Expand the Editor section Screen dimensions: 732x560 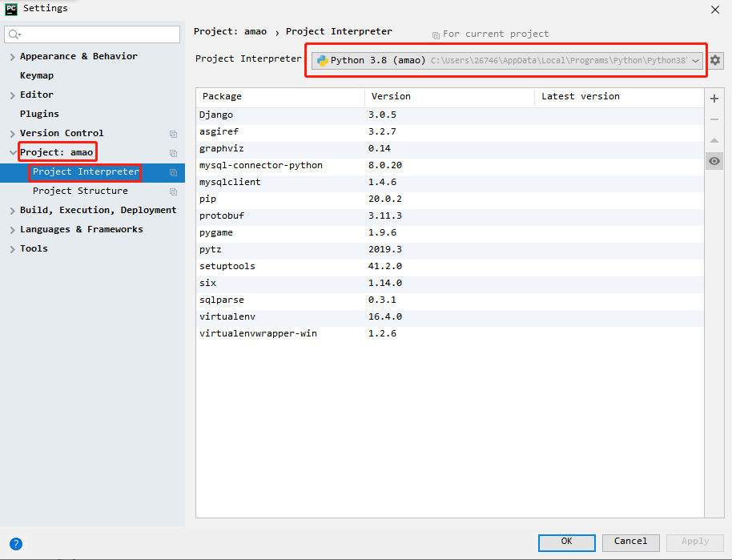[12, 95]
